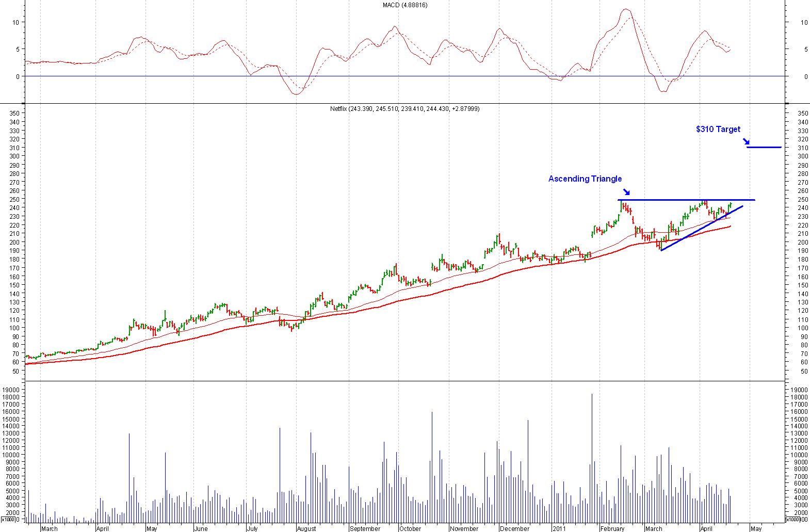
Task: Click the arrow below $310 Target label
Action: click(x=746, y=141)
